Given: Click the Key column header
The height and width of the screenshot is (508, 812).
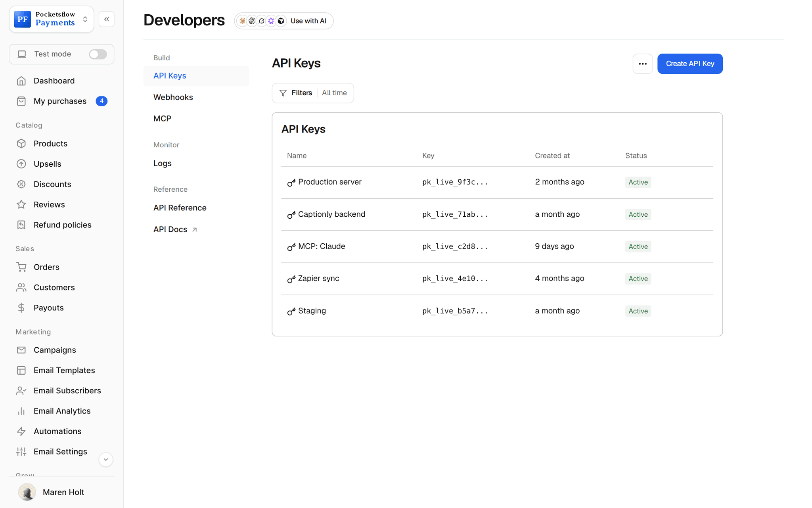Looking at the screenshot, I should pyautogui.click(x=428, y=156).
